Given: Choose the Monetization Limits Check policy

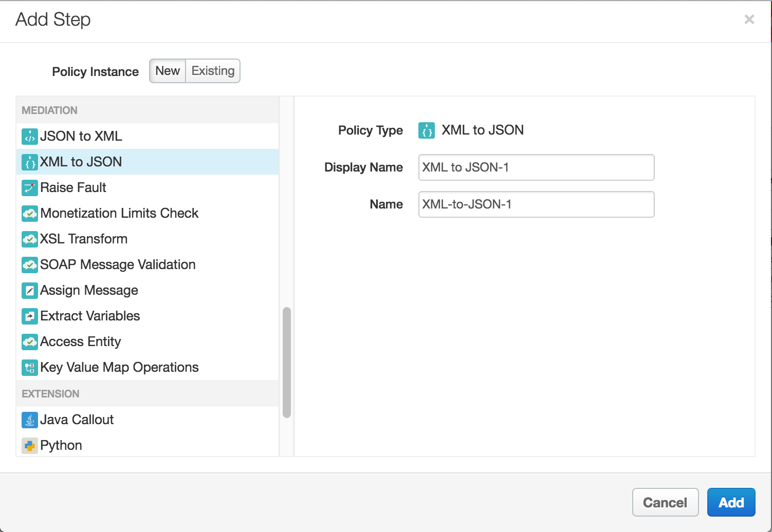Looking at the screenshot, I should pos(119,213).
